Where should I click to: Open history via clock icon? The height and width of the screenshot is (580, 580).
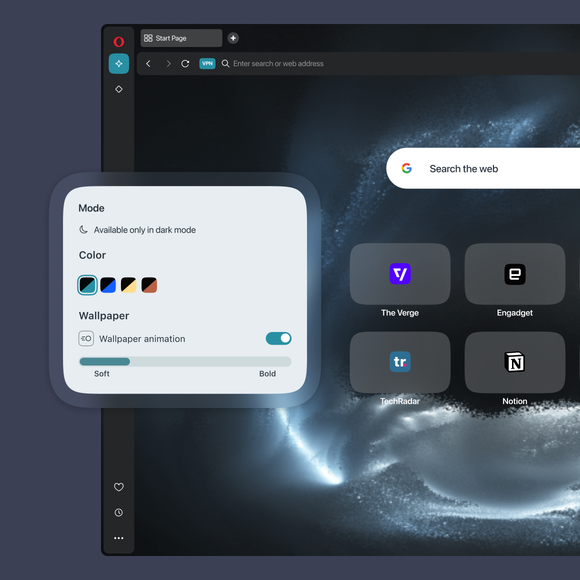119,512
